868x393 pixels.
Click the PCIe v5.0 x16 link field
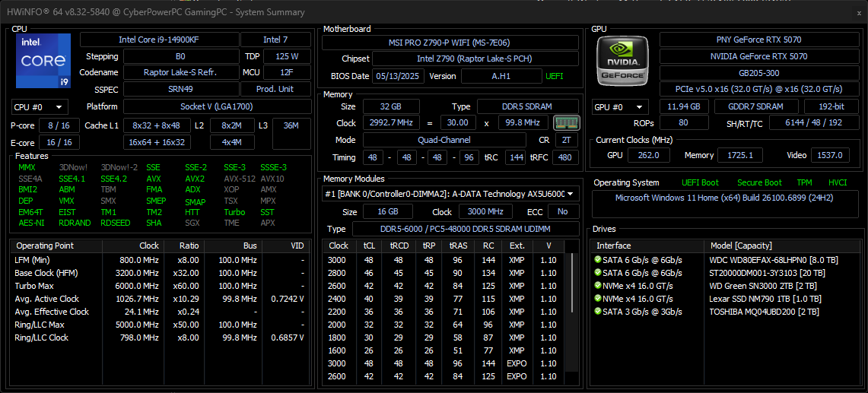tap(758, 89)
